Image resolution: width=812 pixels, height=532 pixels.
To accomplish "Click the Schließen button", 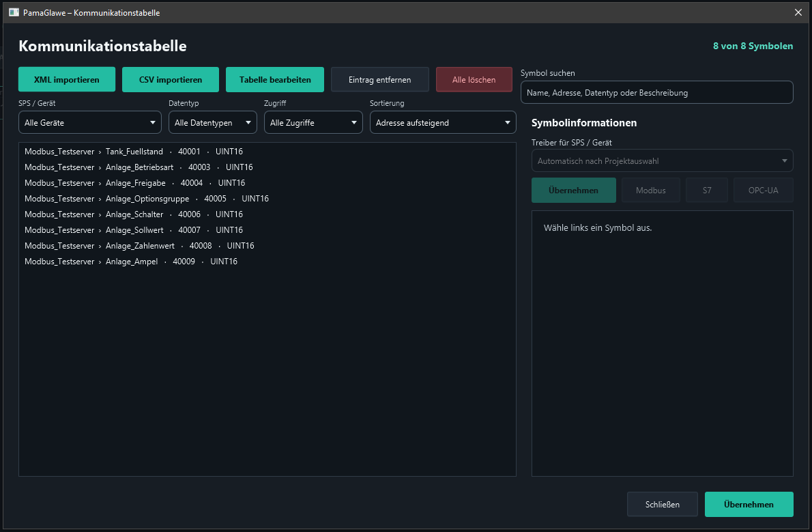I will point(663,504).
